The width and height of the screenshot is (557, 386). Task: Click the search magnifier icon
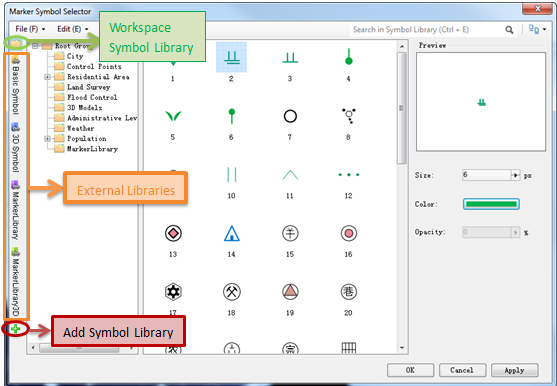pyautogui.click(x=509, y=30)
